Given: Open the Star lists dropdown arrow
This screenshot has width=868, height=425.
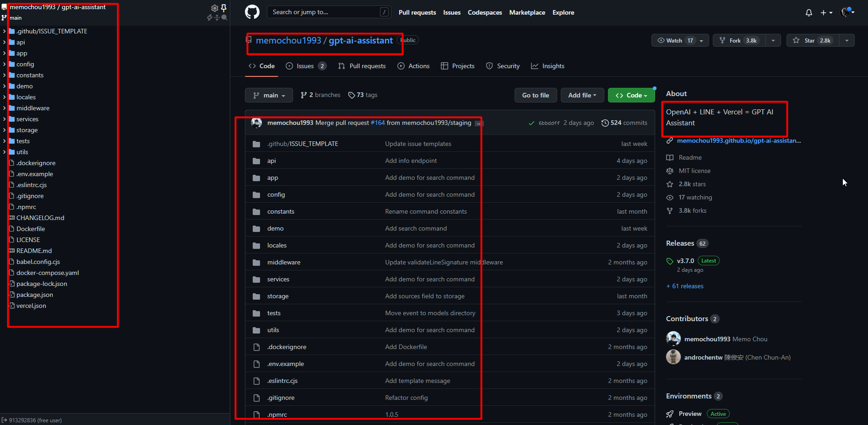Looking at the screenshot, I should pos(847,40).
